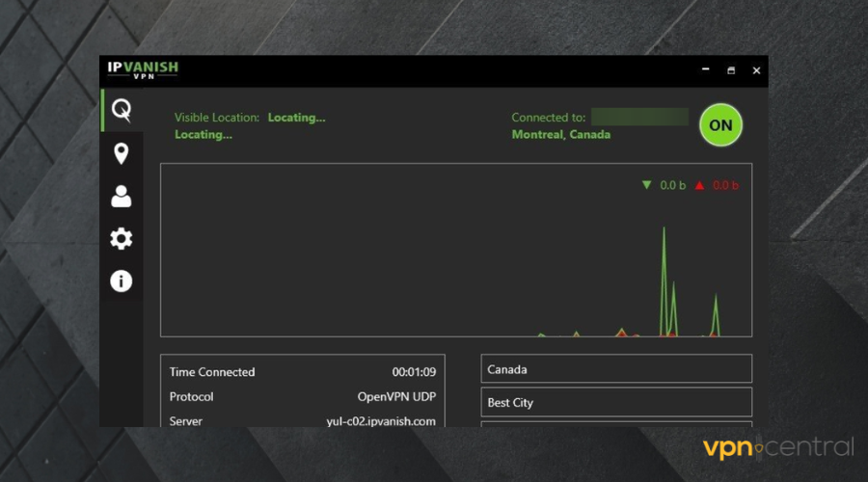Open the Server List location pin icon
The width and height of the screenshot is (868, 482).
click(x=122, y=153)
